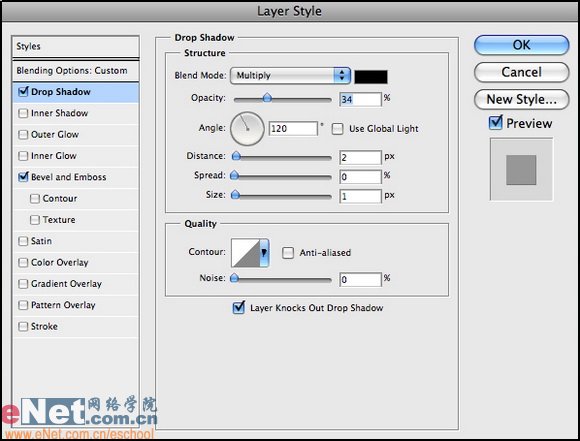
Task: Uncheck the Preview checkbox
Action: click(496, 122)
